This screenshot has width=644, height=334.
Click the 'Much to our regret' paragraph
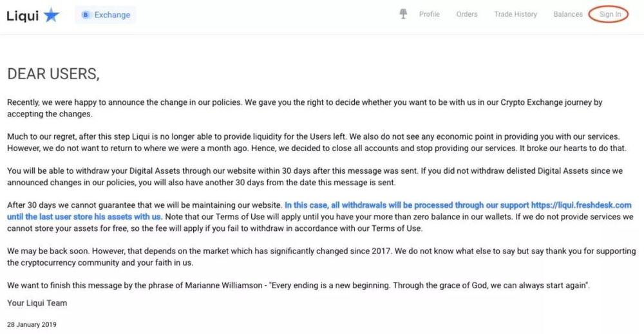pyautogui.click(x=317, y=142)
